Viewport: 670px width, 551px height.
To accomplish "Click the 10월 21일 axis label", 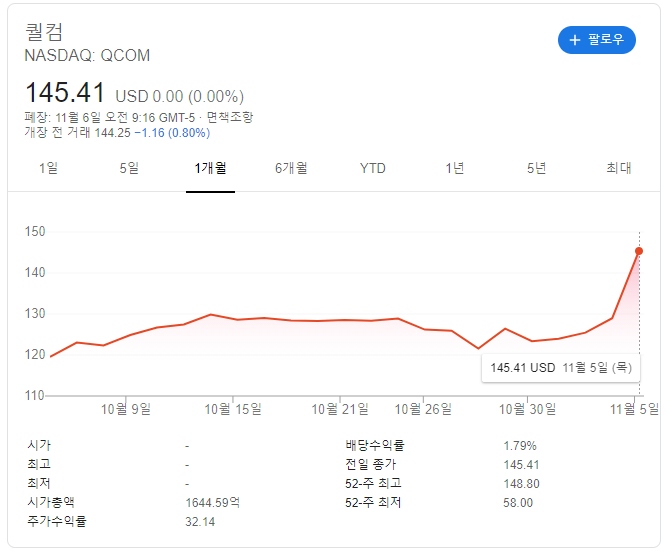I will tap(340, 409).
